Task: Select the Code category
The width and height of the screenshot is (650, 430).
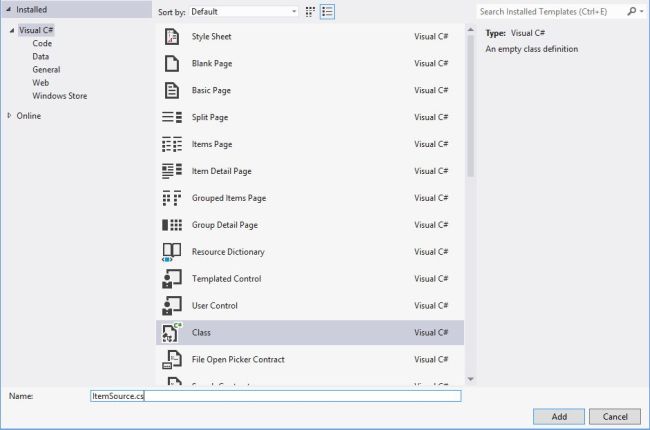Action: (x=42, y=44)
